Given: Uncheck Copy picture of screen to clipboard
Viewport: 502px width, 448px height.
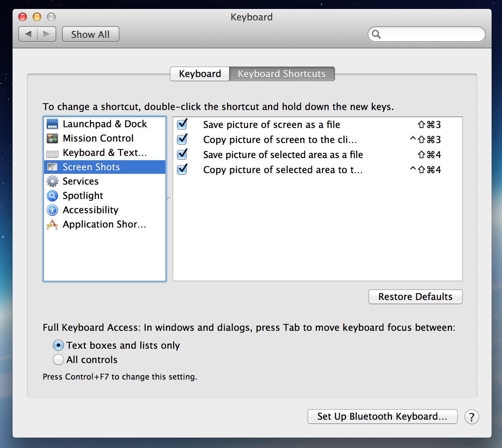Looking at the screenshot, I should [x=182, y=139].
